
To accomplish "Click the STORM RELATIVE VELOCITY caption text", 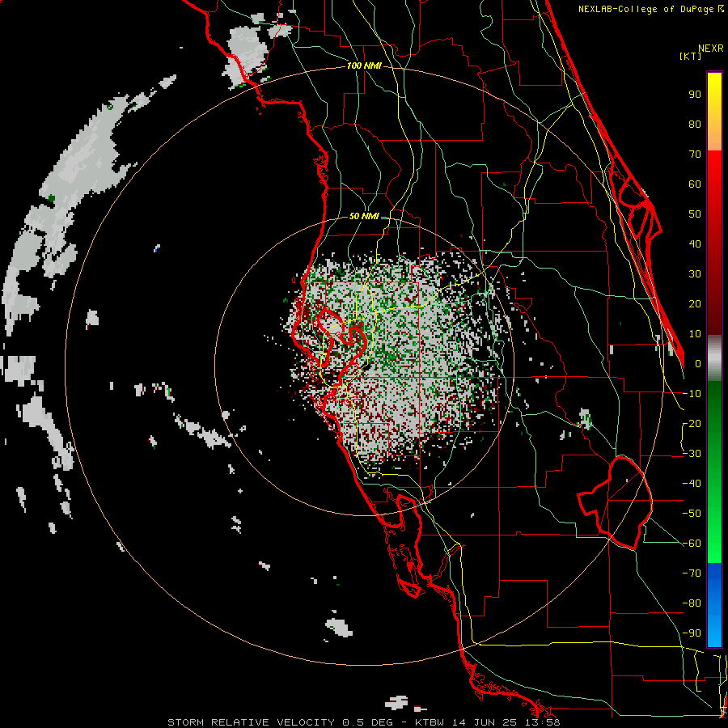I will [251, 722].
